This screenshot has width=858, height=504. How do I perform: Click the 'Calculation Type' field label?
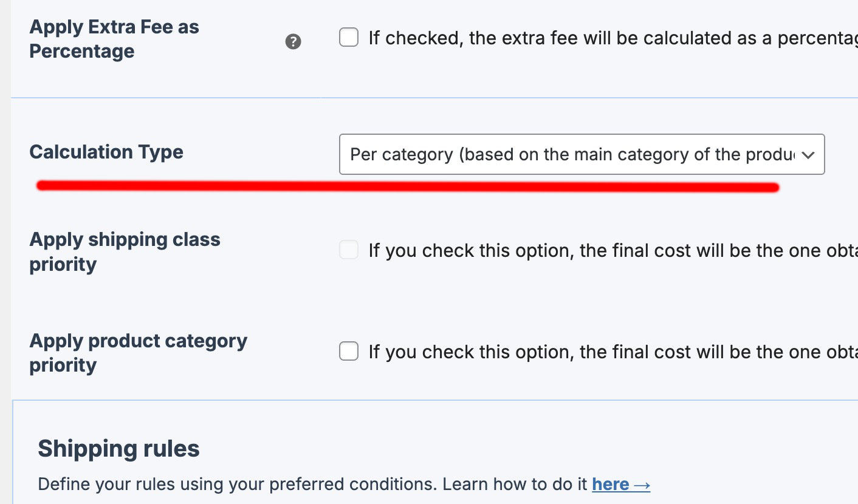106,152
